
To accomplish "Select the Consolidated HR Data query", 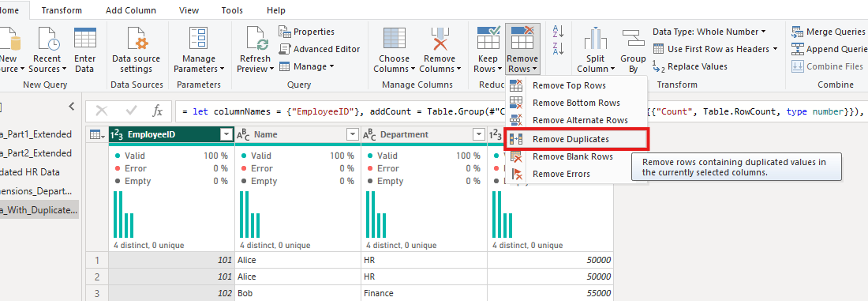I will pos(39,172).
